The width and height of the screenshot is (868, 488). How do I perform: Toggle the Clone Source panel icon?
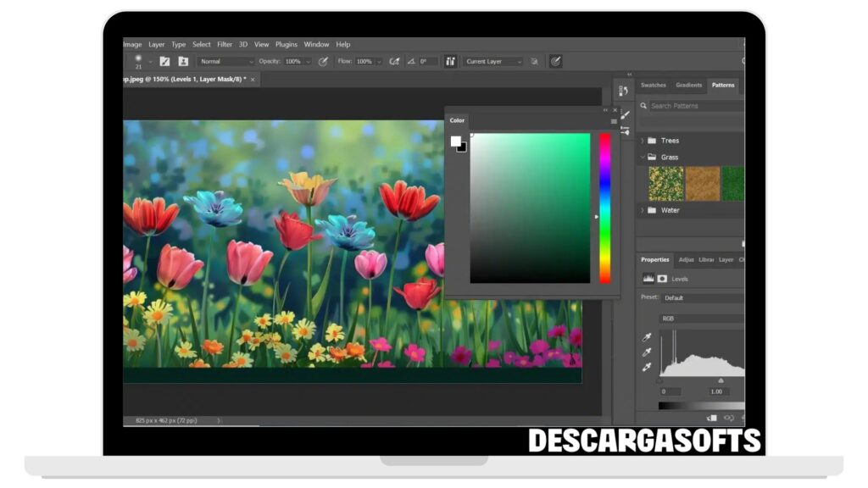tap(183, 61)
